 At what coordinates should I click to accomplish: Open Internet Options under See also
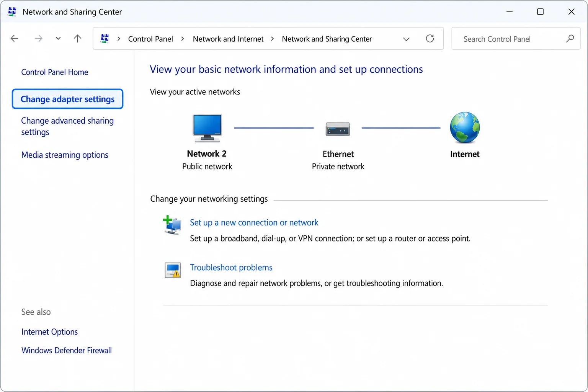tap(49, 332)
